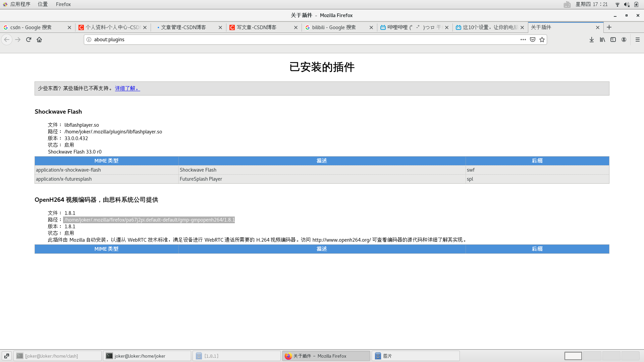Open Firefox Account avatar icon

point(624,40)
